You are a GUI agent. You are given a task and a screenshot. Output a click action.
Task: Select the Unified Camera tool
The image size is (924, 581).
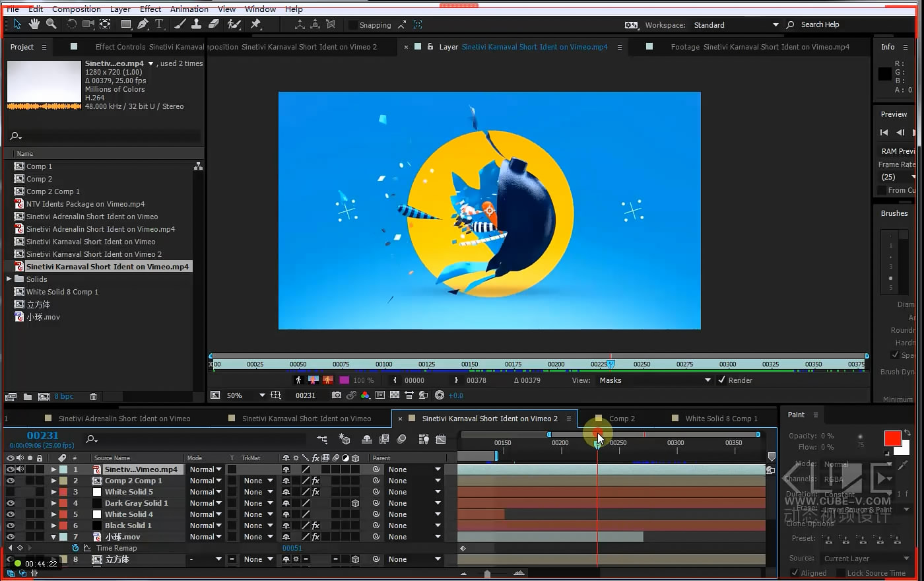[x=88, y=24]
